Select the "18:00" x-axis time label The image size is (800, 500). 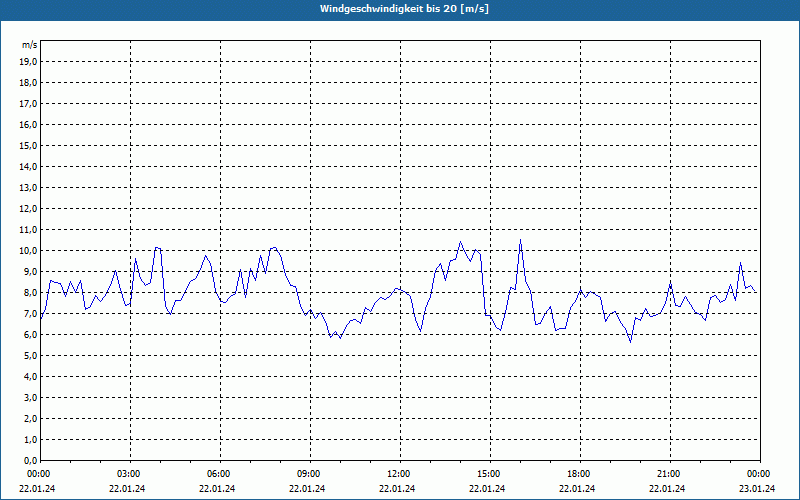click(x=580, y=474)
